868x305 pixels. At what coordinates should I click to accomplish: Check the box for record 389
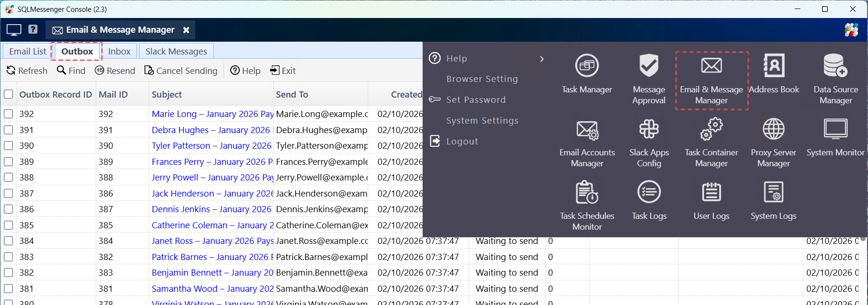click(x=8, y=161)
